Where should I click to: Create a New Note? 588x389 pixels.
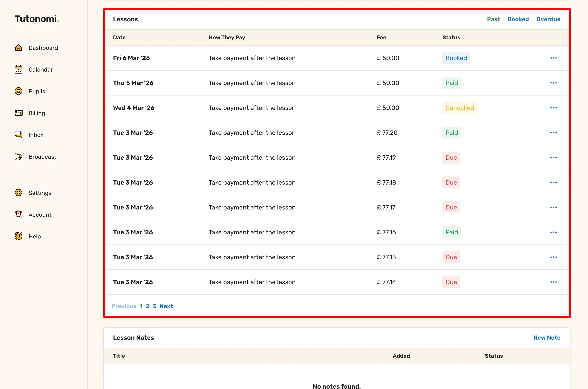point(547,338)
